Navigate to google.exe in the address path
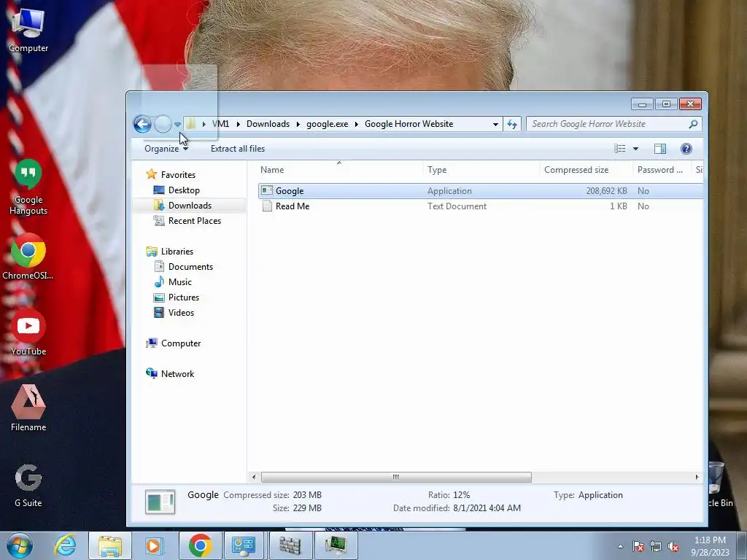 point(327,124)
